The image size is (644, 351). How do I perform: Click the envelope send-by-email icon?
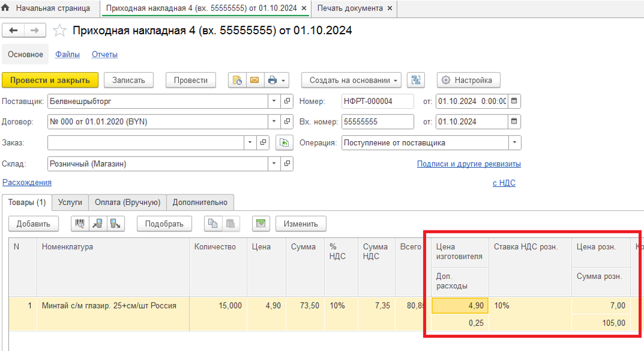[x=254, y=80]
